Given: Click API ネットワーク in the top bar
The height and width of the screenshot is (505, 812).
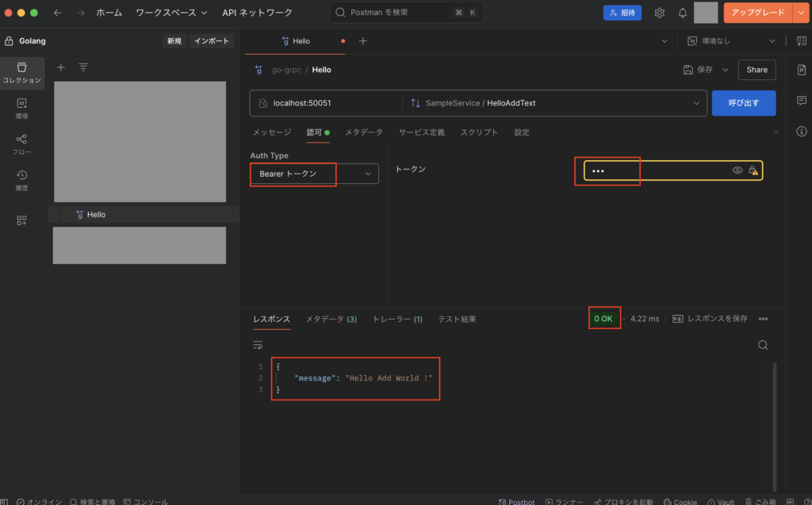Looking at the screenshot, I should click(257, 13).
